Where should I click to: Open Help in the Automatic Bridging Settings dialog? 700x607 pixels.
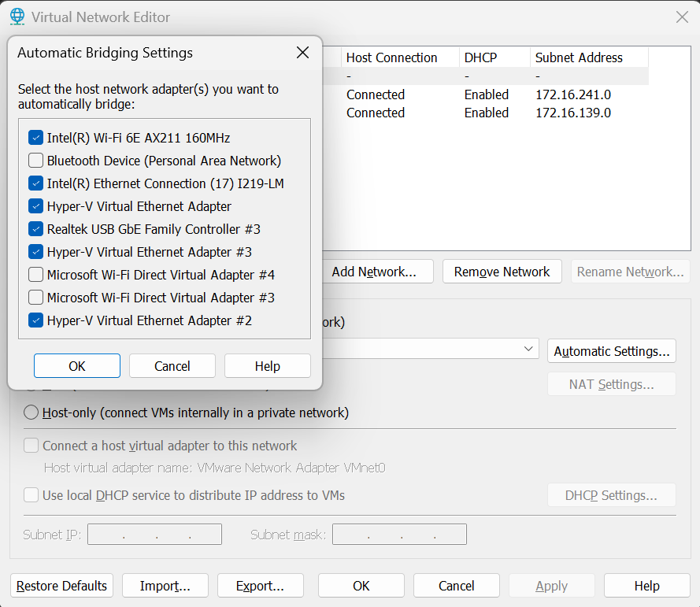click(x=268, y=366)
